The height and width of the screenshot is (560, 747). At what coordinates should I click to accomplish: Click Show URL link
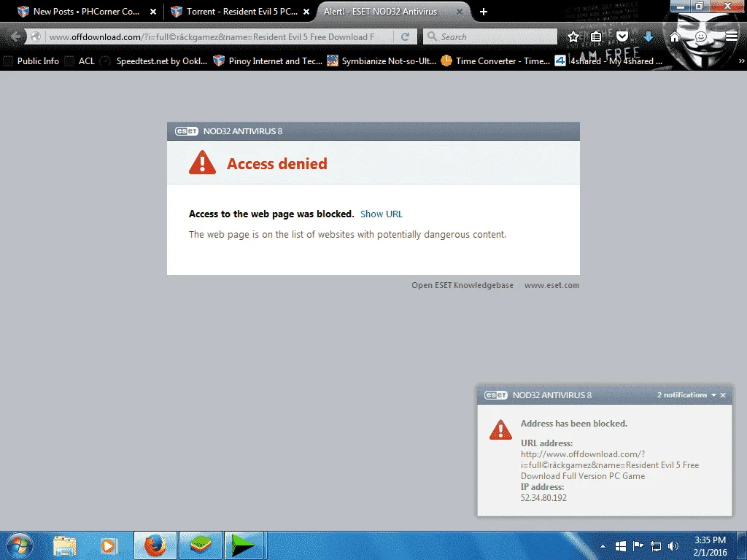coord(381,214)
